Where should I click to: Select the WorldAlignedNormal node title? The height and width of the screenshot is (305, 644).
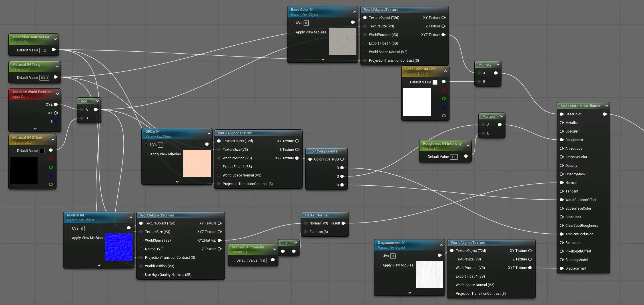157,215
